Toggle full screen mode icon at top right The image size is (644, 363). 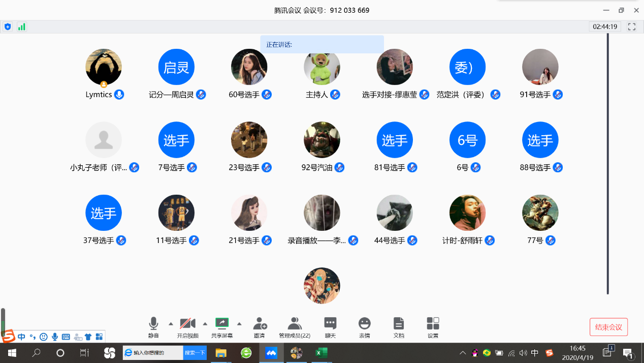[x=632, y=26]
